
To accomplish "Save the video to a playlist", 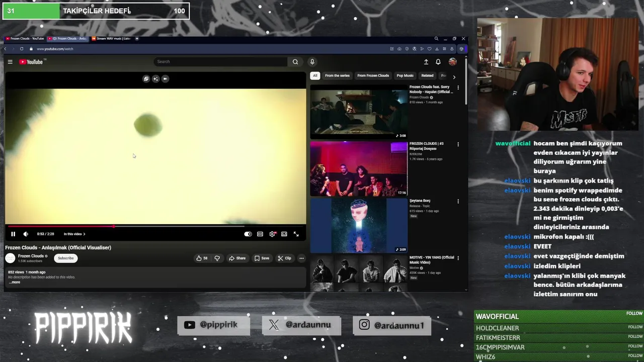I will (262, 258).
